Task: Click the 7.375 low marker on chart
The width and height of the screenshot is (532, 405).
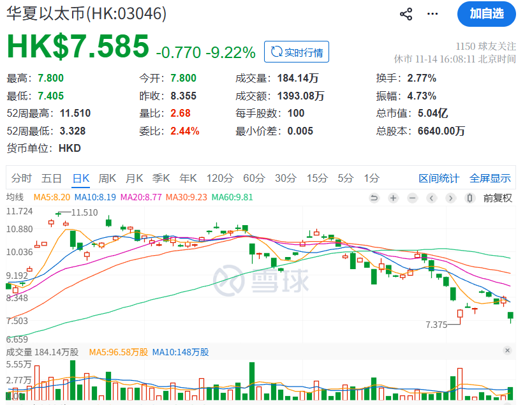Action: point(437,325)
